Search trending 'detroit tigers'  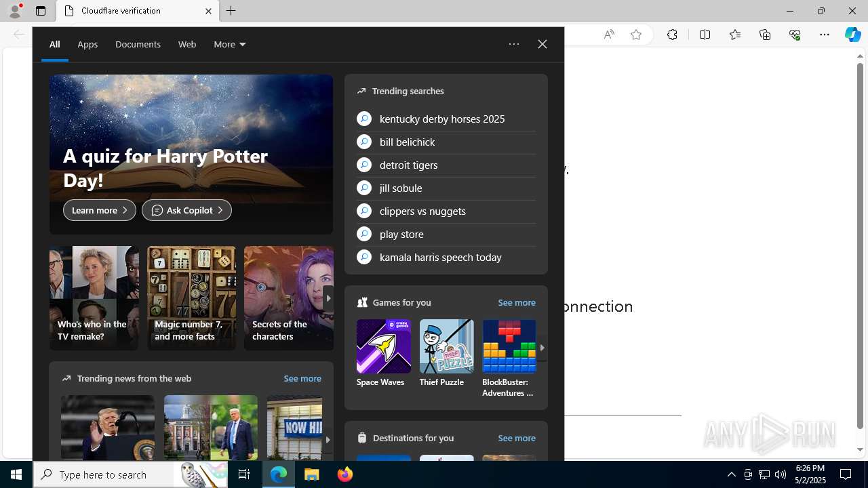coord(446,165)
